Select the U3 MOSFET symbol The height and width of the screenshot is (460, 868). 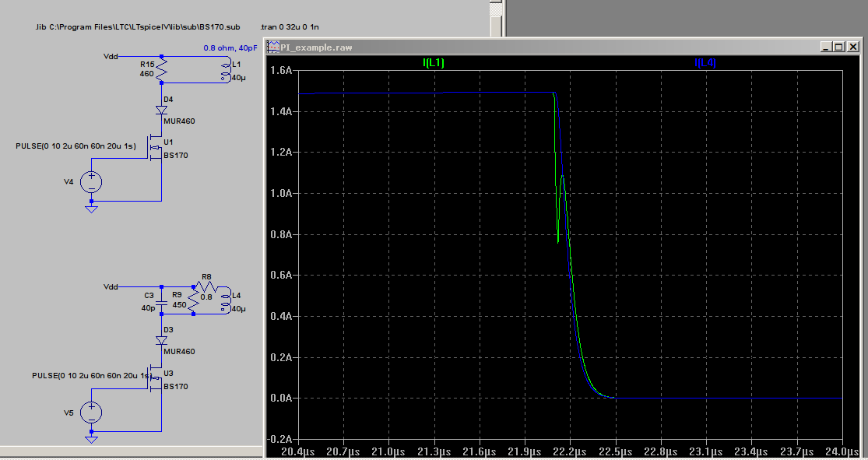coord(156,379)
